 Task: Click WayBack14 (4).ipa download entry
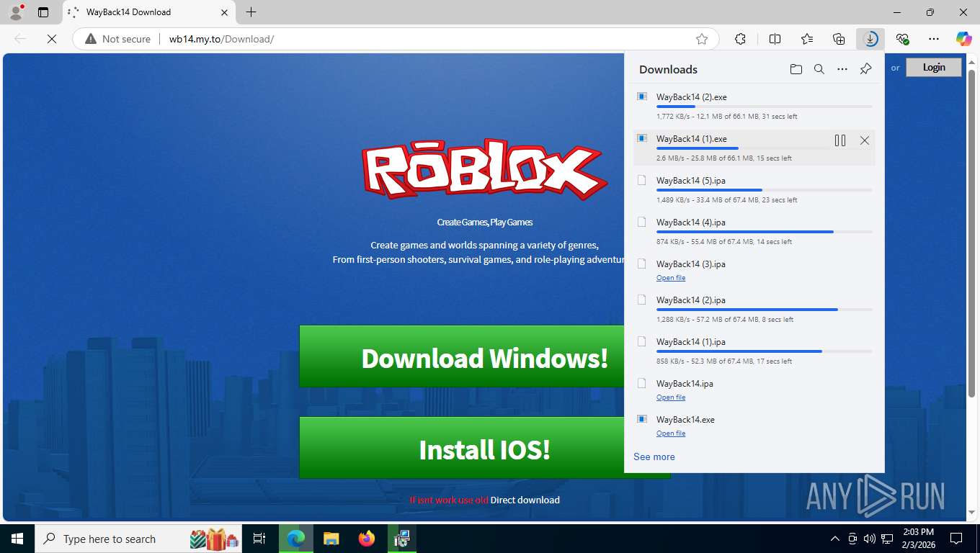754,232
